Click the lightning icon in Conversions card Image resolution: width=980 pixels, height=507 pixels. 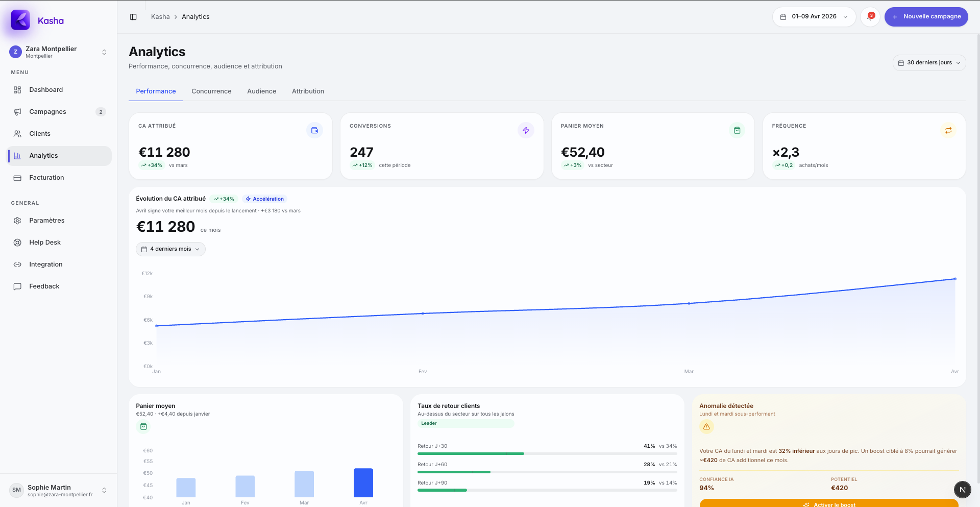(x=526, y=131)
